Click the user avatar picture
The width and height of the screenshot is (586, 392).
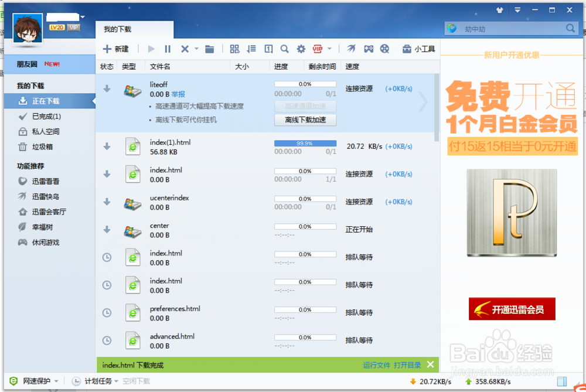28,28
